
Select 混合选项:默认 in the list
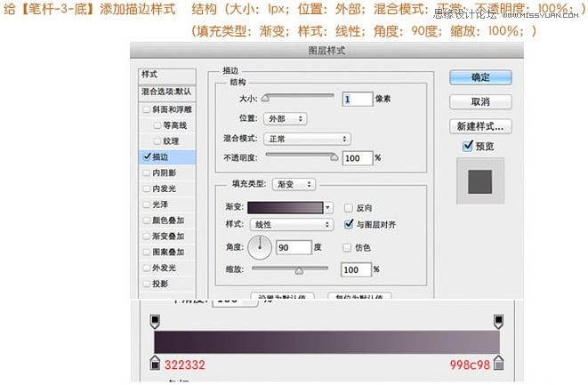point(167,92)
